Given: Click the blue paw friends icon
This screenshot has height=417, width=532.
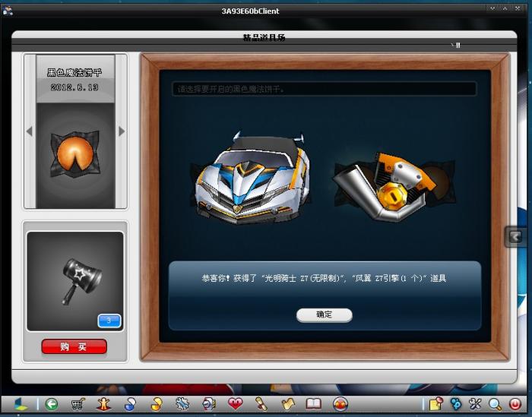Looking at the screenshot, I should tap(456, 404).
